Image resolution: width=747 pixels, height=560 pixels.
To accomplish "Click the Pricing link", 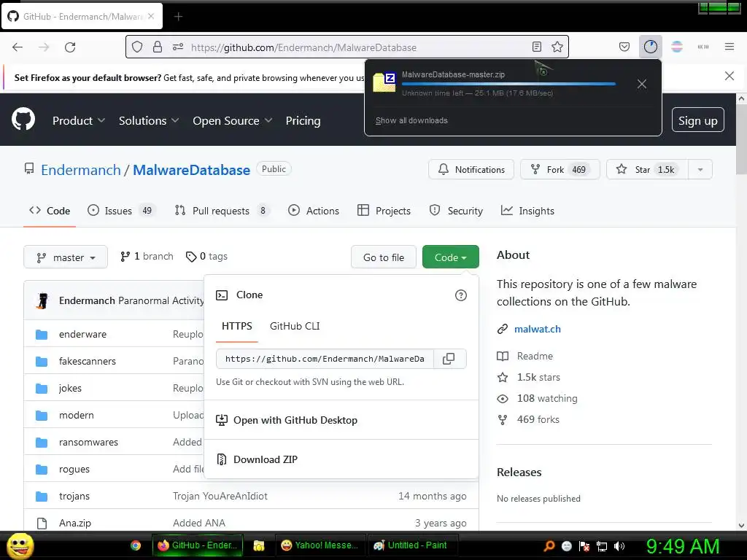I will point(303,120).
